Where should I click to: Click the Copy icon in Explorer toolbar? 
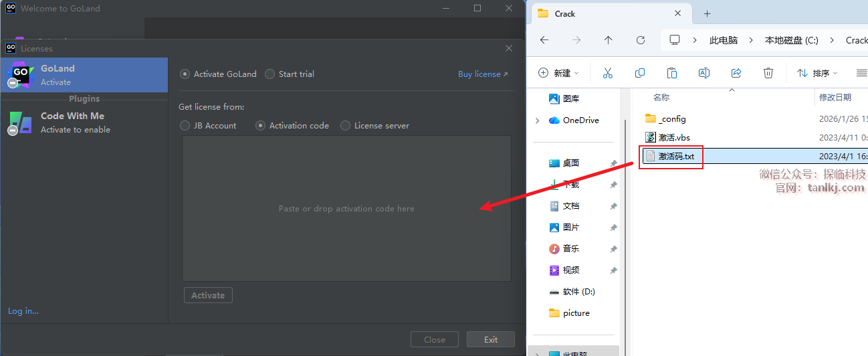click(640, 73)
